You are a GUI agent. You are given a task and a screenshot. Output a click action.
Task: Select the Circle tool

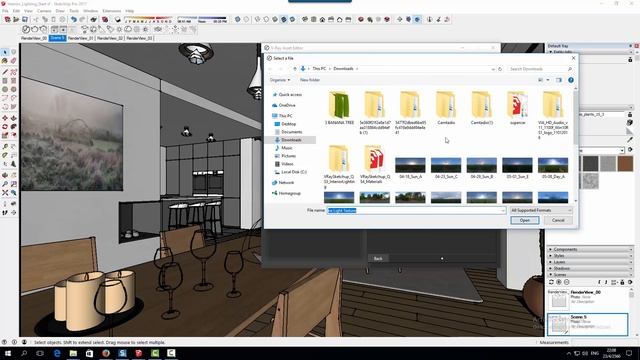click(5, 89)
